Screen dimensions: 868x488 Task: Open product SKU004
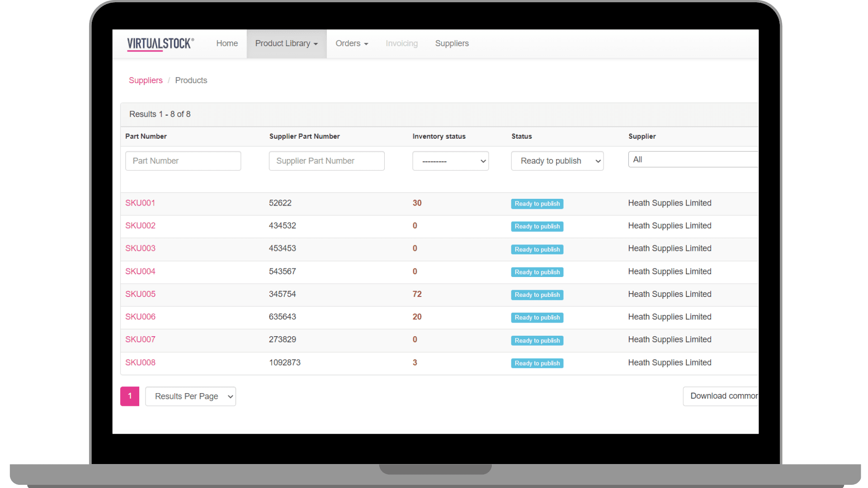[140, 271]
